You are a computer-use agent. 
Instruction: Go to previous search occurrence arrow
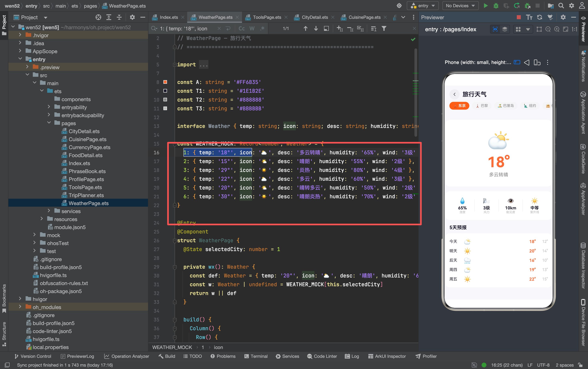coord(305,29)
